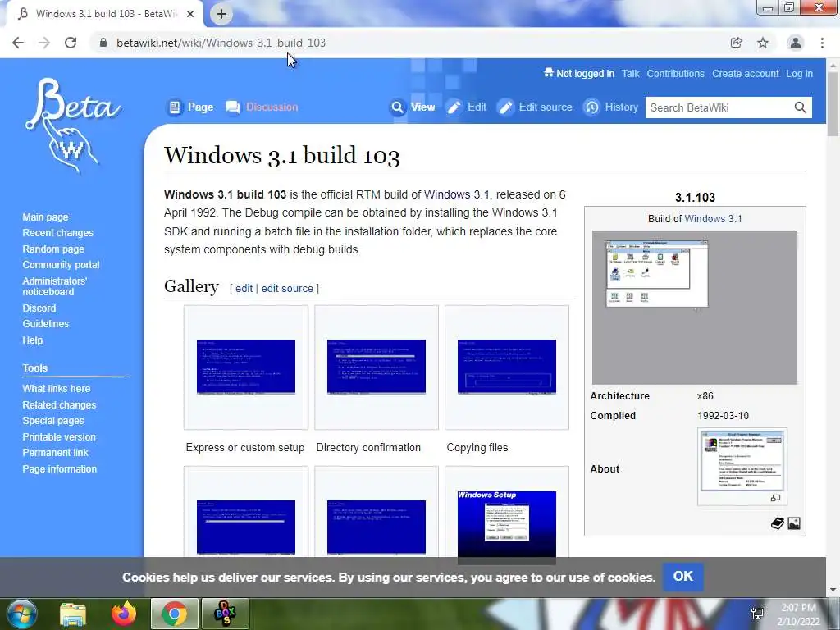Open the Talk link
The height and width of the screenshot is (630, 840).
pos(630,74)
